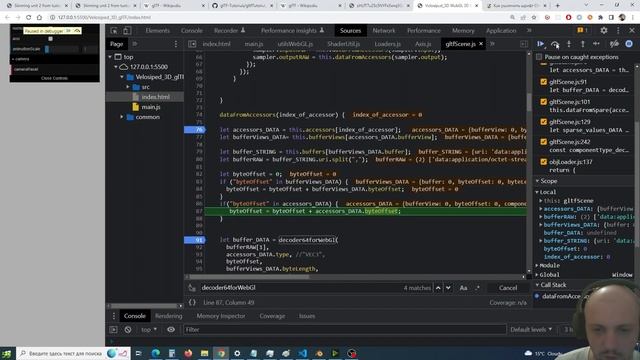Click pretty print braces icon
The height and width of the screenshot is (360, 640).
tap(192, 302)
